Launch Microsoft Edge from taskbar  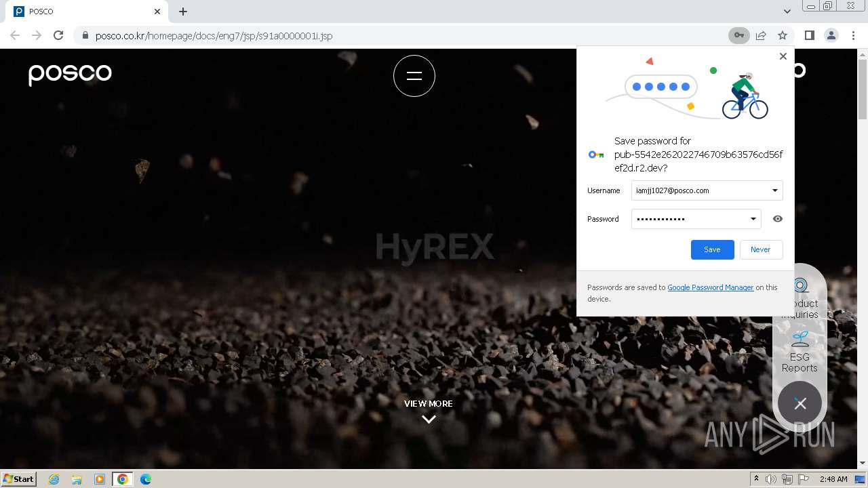coord(146,479)
